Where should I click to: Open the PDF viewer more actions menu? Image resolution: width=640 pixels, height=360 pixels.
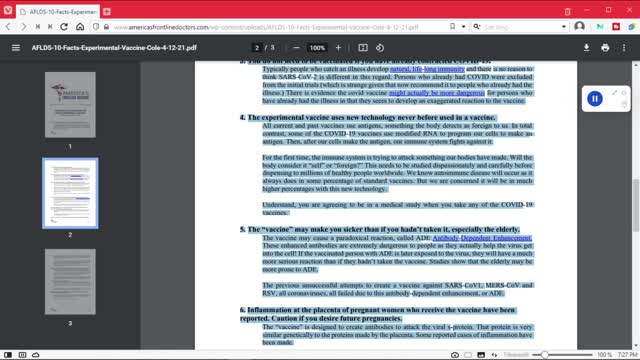(x=624, y=48)
